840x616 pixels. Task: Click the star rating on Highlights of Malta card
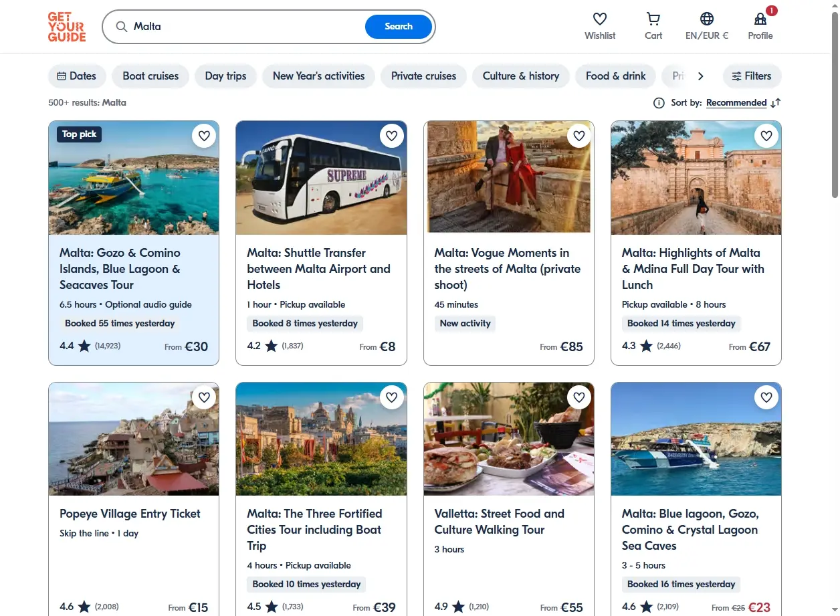point(646,346)
